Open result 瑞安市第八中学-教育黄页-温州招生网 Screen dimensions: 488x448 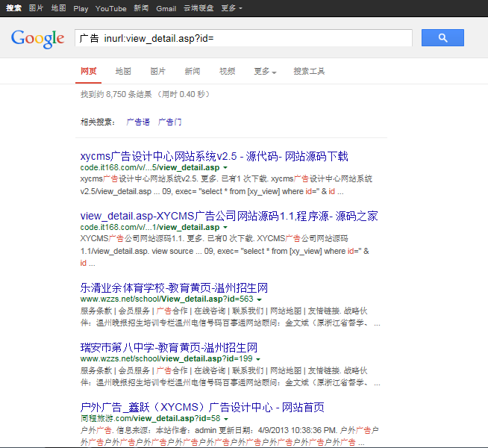169,347
